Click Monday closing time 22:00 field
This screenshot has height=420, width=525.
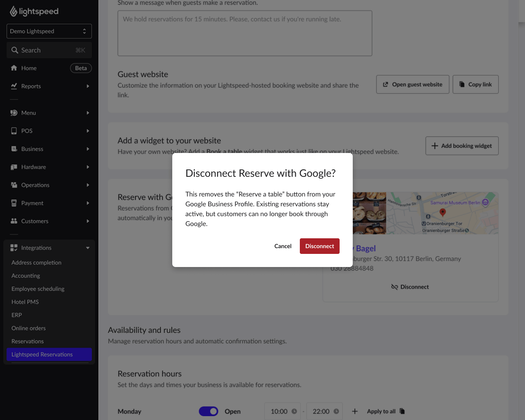(x=324, y=411)
